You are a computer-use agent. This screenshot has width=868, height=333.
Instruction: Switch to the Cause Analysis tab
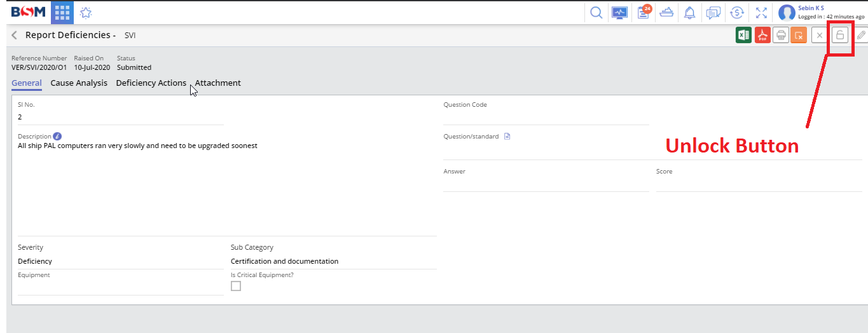pyautogui.click(x=79, y=83)
